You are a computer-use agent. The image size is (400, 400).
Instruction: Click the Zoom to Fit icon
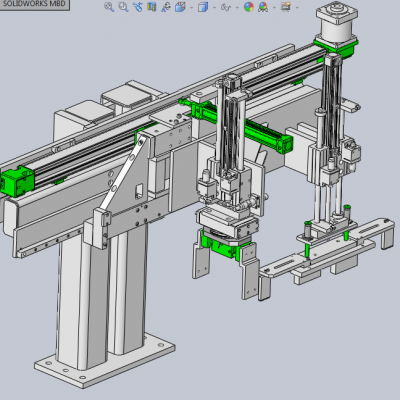point(109,7)
